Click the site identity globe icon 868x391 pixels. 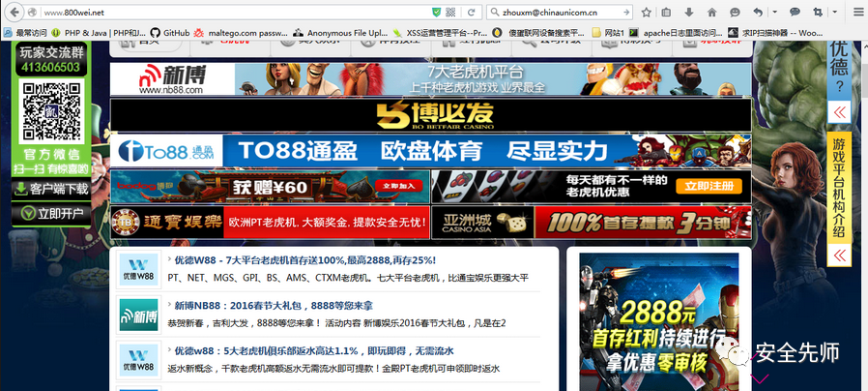pos(33,13)
